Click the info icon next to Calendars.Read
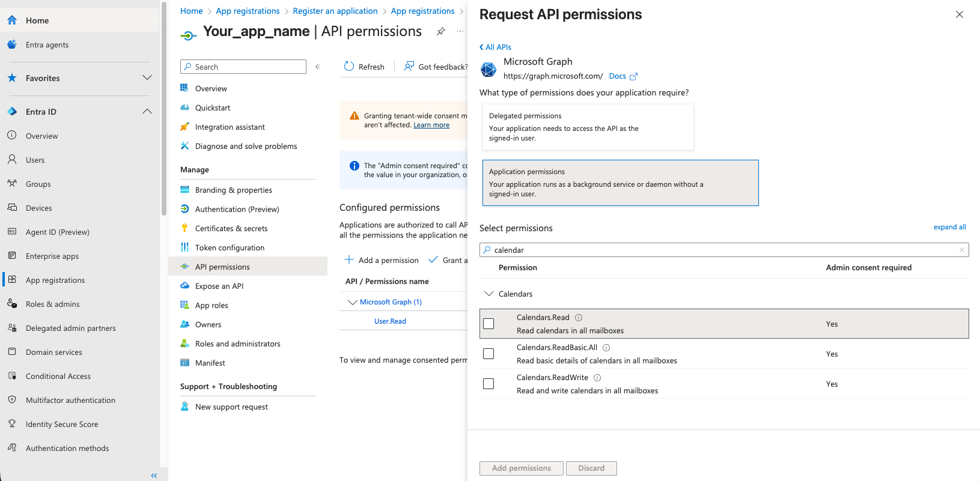This screenshot has height=481, width=980. pos(579,318)
